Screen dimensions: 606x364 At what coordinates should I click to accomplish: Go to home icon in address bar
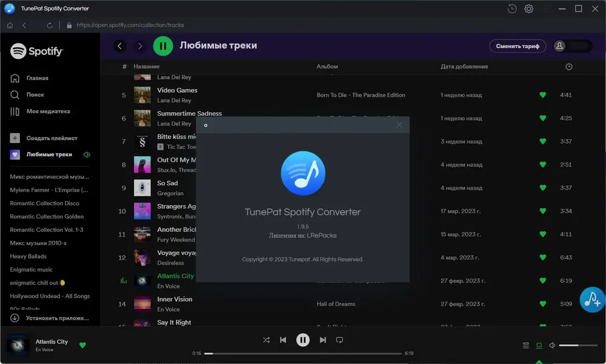pyautogui.click(x=10, y=25)
